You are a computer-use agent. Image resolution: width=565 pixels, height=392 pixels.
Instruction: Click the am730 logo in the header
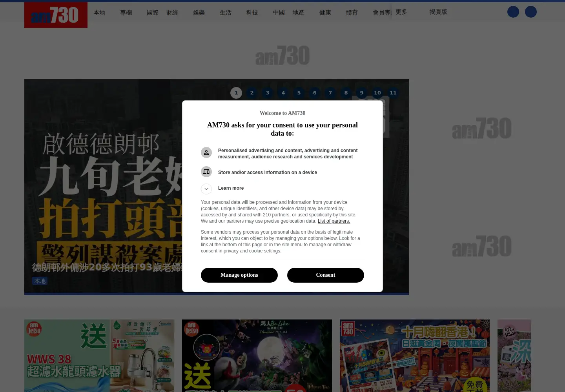click(x=56, y=15)
